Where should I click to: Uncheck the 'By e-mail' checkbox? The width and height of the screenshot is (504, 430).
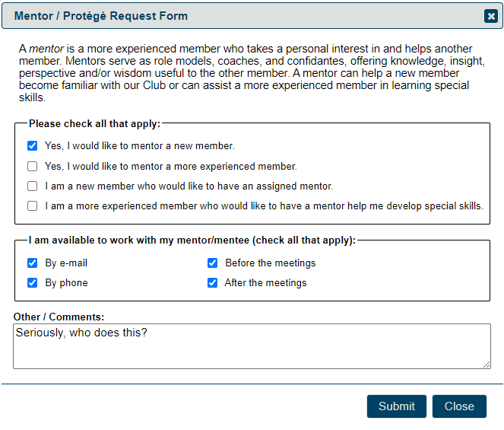coord(32,263)
